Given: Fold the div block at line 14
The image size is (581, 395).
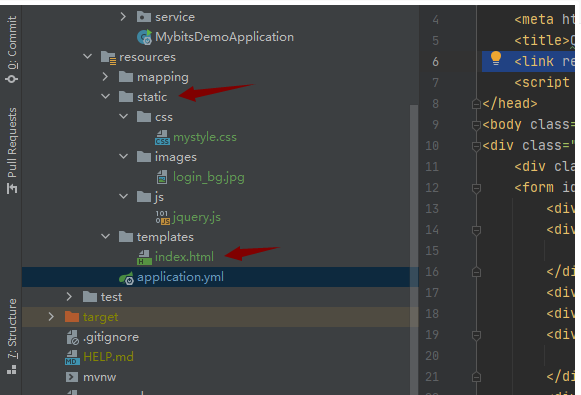Looking at the screenshot, I should pyautogui.click(x=476, y=230).
